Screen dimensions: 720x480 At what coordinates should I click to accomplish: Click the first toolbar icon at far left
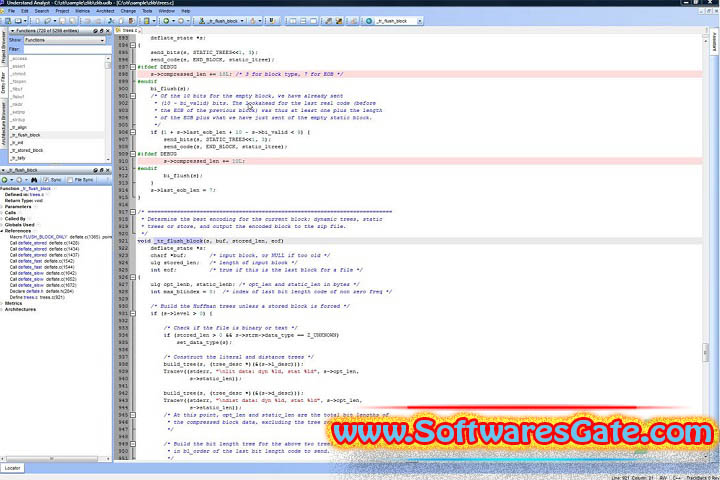[8, 21]
